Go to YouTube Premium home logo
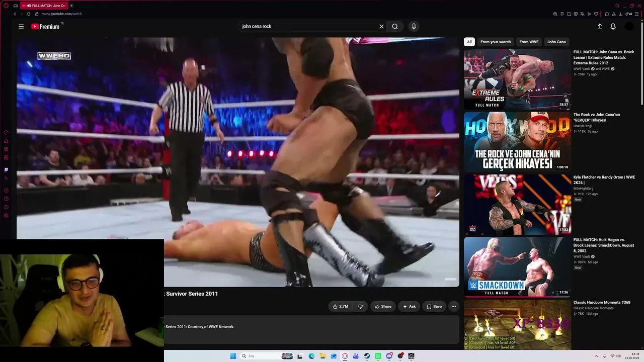The height and width of the screenshot is (362, 644). pyautogui.click(x=45, y=27)
